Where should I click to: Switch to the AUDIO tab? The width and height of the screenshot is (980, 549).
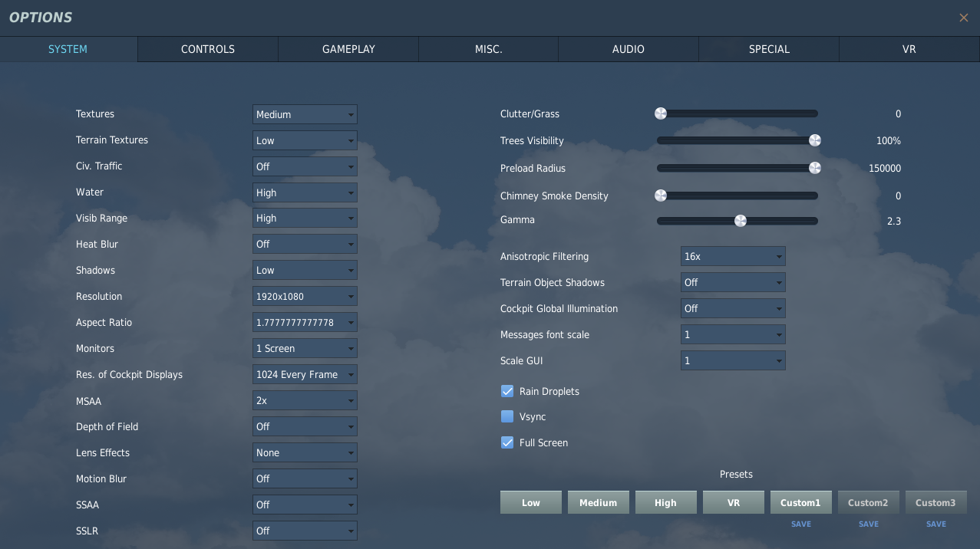629,49
